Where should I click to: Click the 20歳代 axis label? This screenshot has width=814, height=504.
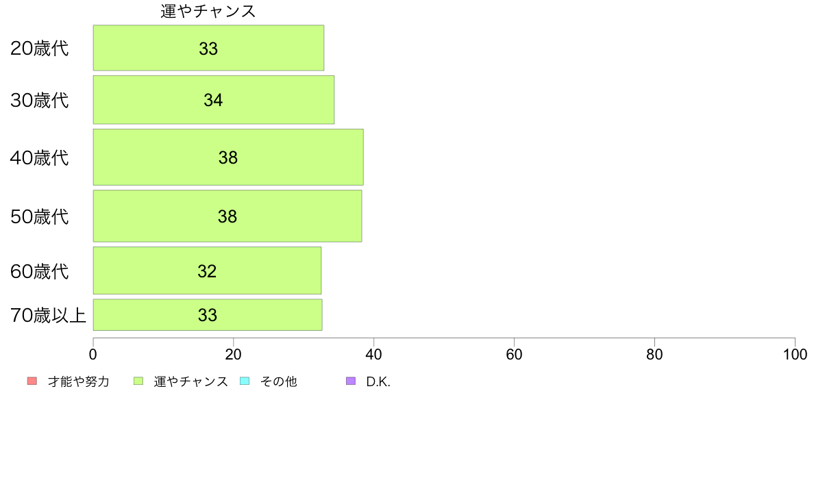(x=40, y=48)
